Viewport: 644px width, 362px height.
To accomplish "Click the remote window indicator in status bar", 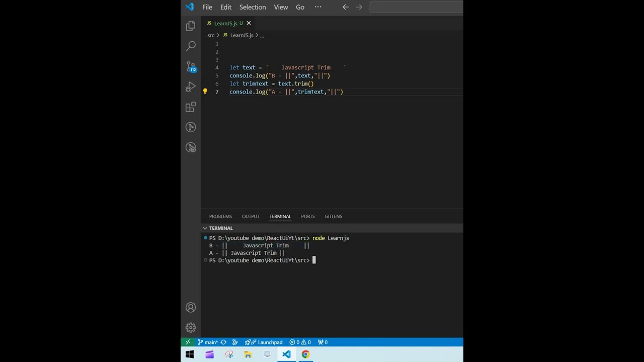I will 187,342.
